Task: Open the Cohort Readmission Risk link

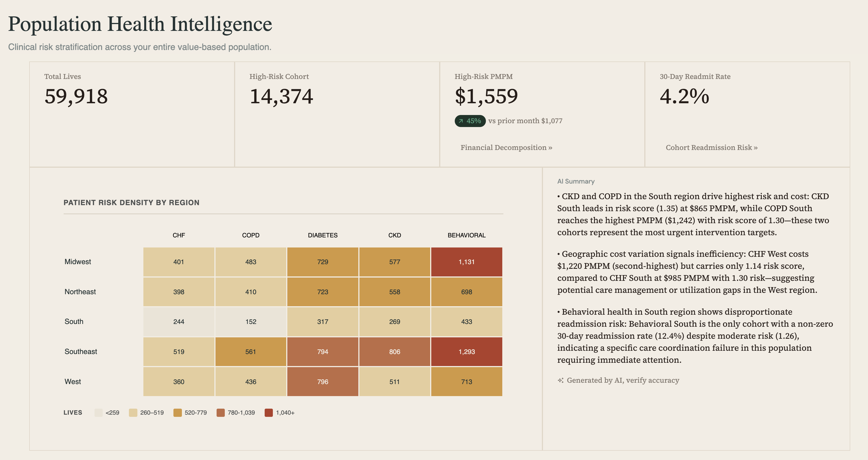Action: click(711, 148)
